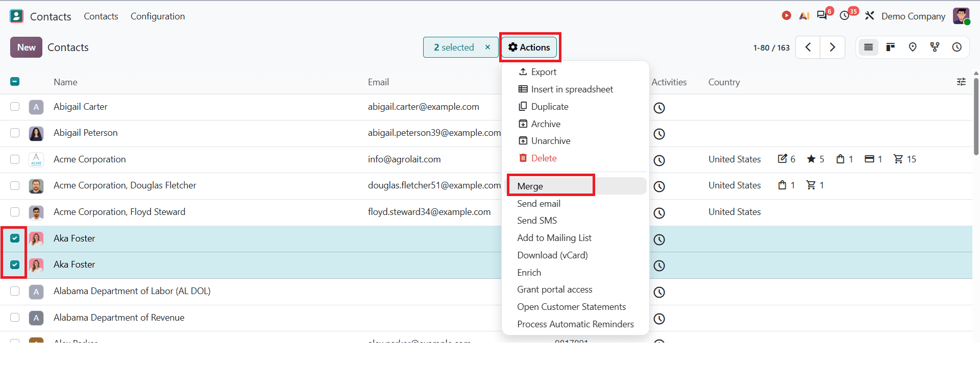Check the Abigail Carter row checkbox

15,107
